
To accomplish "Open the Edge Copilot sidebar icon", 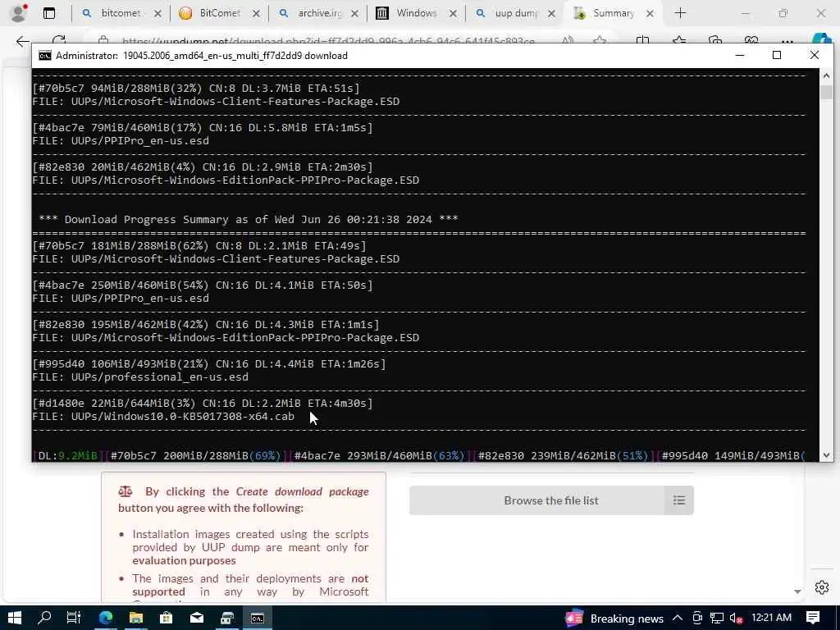I will tap(822, 39).
